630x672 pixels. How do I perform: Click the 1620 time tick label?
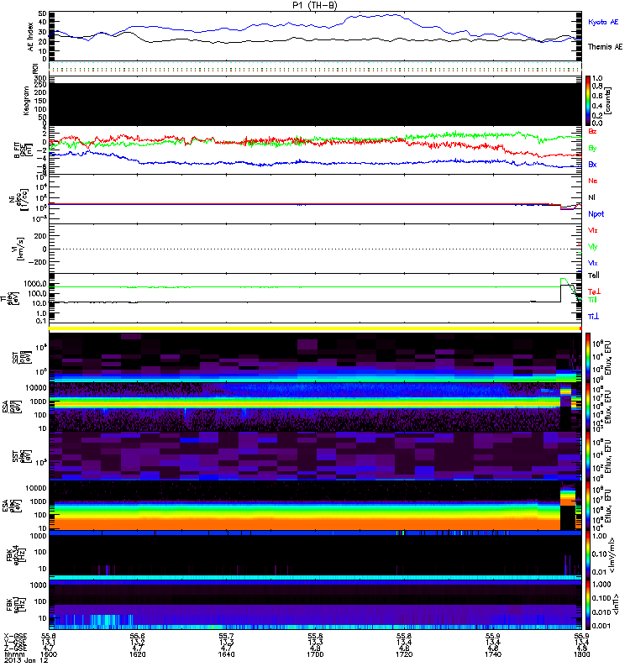[140, 656]
